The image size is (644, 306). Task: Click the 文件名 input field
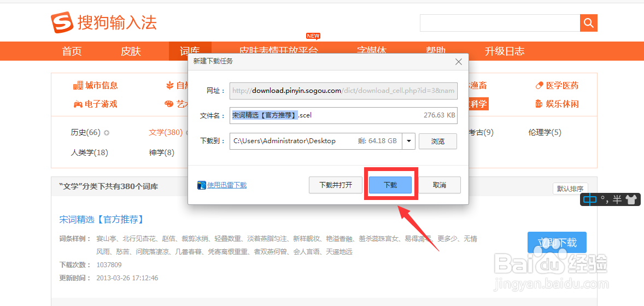(x=343, y=115)
